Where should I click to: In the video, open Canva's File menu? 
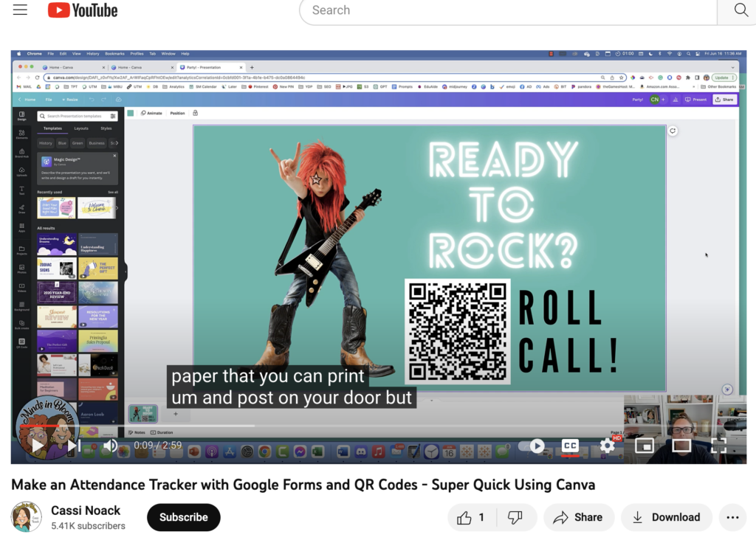coord(49,100)
